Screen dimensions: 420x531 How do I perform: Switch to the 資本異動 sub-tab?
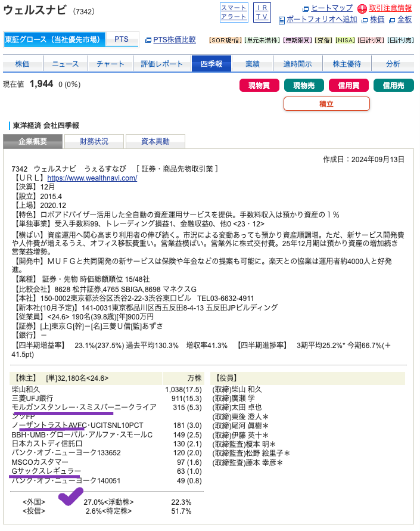155,142
